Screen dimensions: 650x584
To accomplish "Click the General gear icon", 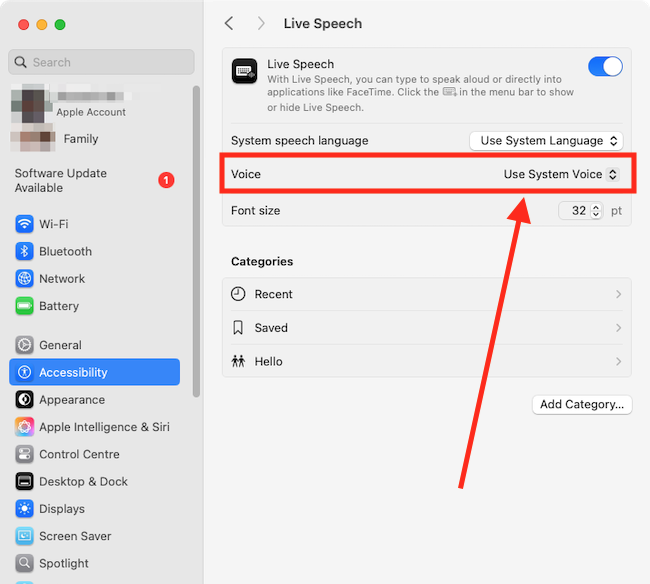I will pyautogui.click(x=24, y=345).
